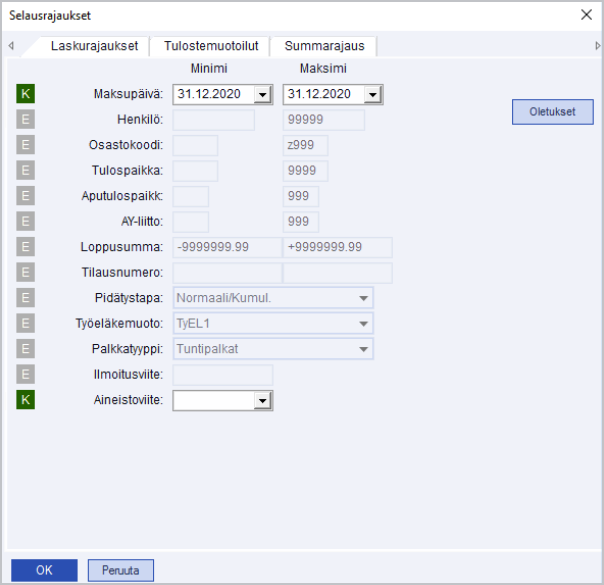Enable the E toggle for Osastokoodi
Image resolution: width=604 pixels, height=585 pixels.
point(26,145)
